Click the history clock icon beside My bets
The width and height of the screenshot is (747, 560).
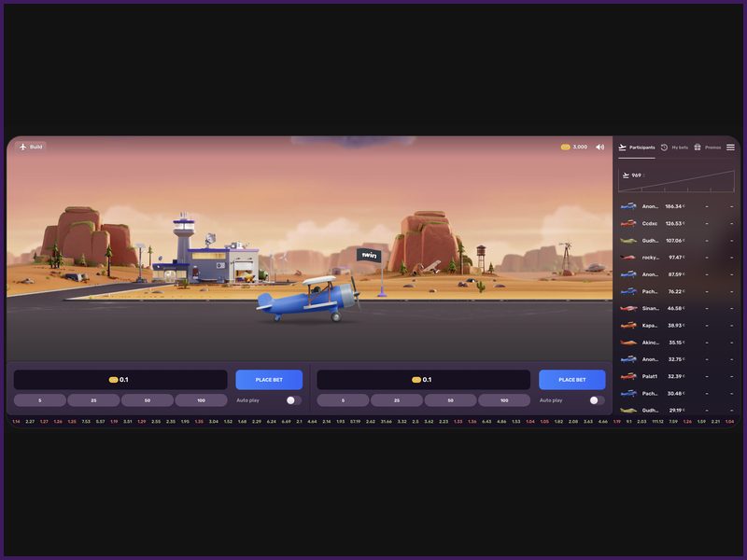coord(662,147)
